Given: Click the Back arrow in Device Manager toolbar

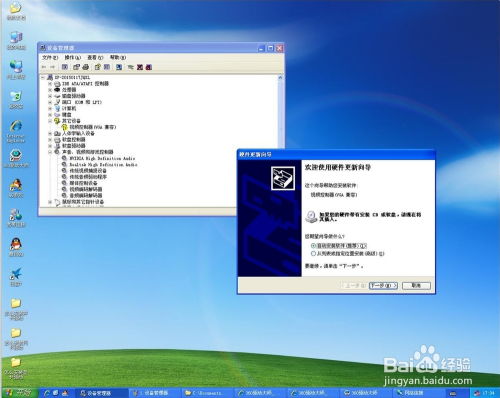Looking at the screenshot, I should coord(44,67).
